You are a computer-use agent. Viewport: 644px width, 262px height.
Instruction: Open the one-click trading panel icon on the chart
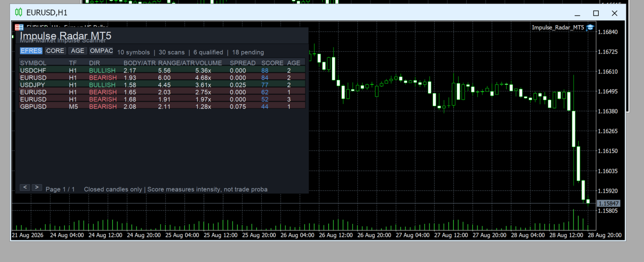19,27
